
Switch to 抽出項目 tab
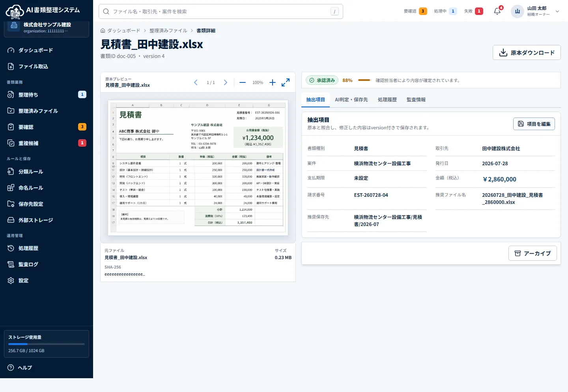pyautogui.click(x=316, y=100)
